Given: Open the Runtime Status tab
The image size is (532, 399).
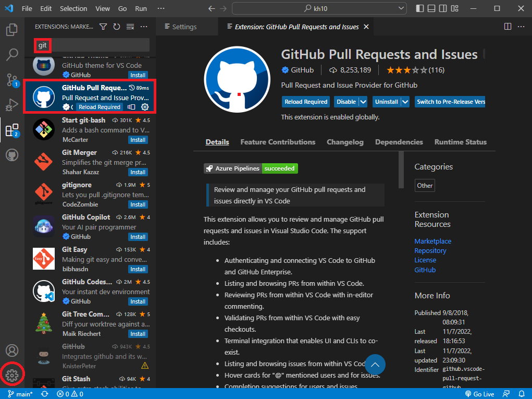Looking at the screenshot, I should click(x=461, y=142).
